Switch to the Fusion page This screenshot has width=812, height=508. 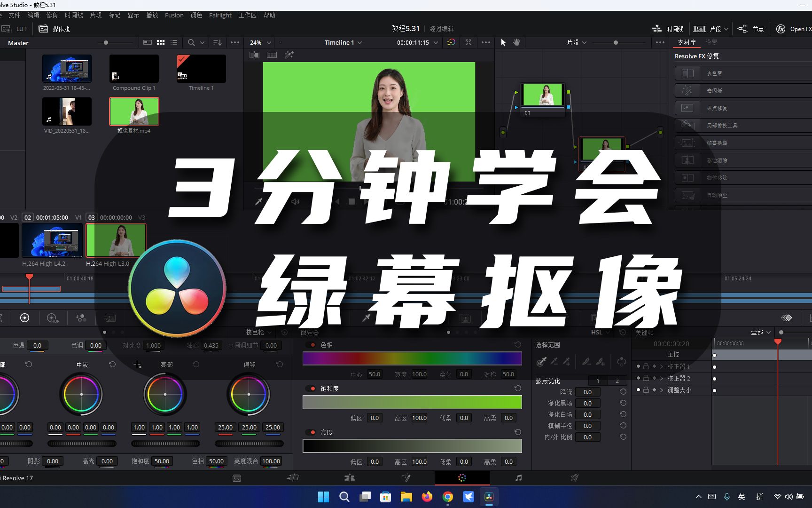tap(406, 477)
